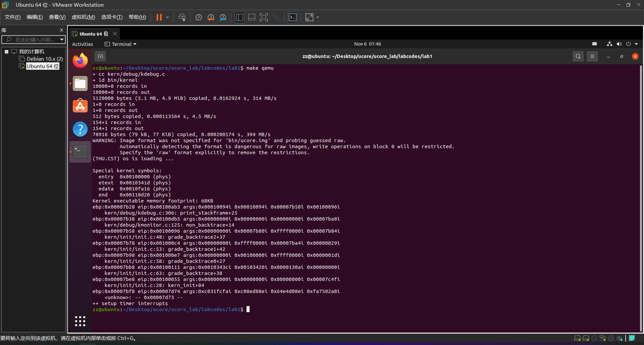Open the Terminal app menu

pos(121,44)
